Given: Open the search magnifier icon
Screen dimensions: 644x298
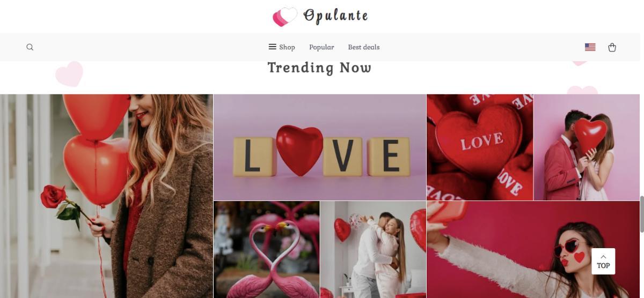Looking at the screenshot, I should pyautogui.click(x=30, y=47).
